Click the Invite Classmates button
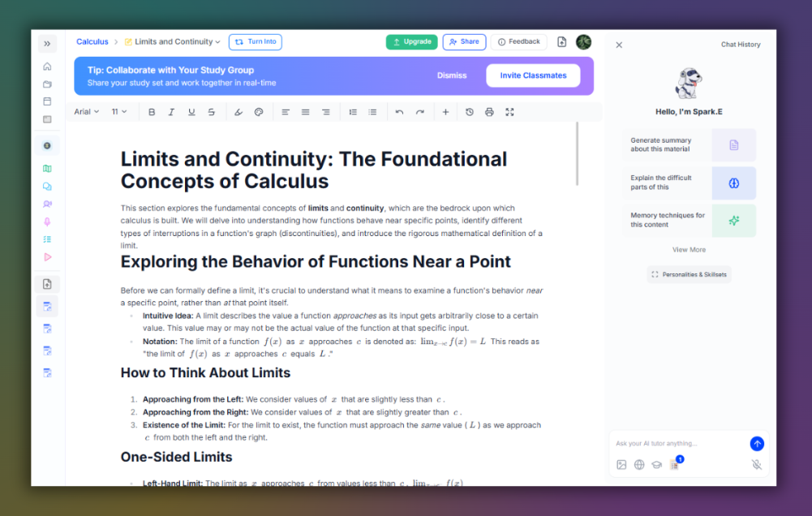The height and width of the screenshot is (516, 812). (x=533, y=75)
